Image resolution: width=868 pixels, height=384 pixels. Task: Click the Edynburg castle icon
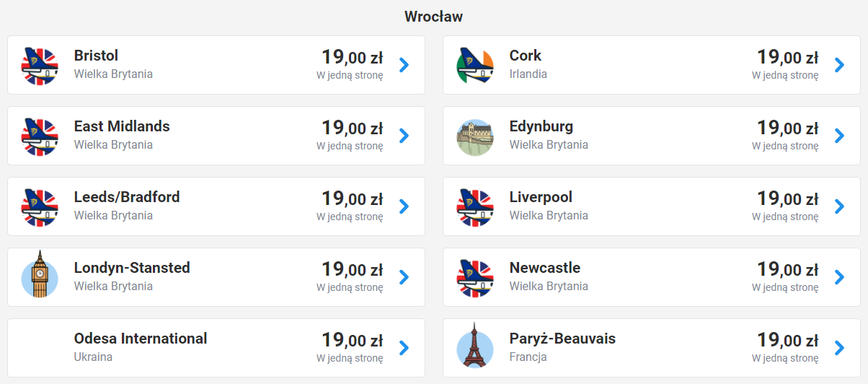coord(475,136)
